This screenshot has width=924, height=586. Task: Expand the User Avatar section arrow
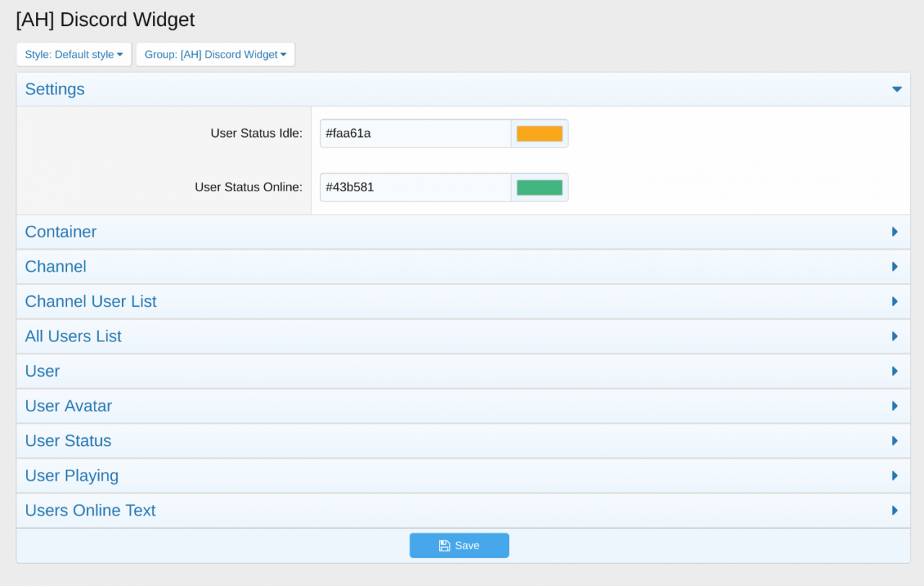(x=895, y=406)
